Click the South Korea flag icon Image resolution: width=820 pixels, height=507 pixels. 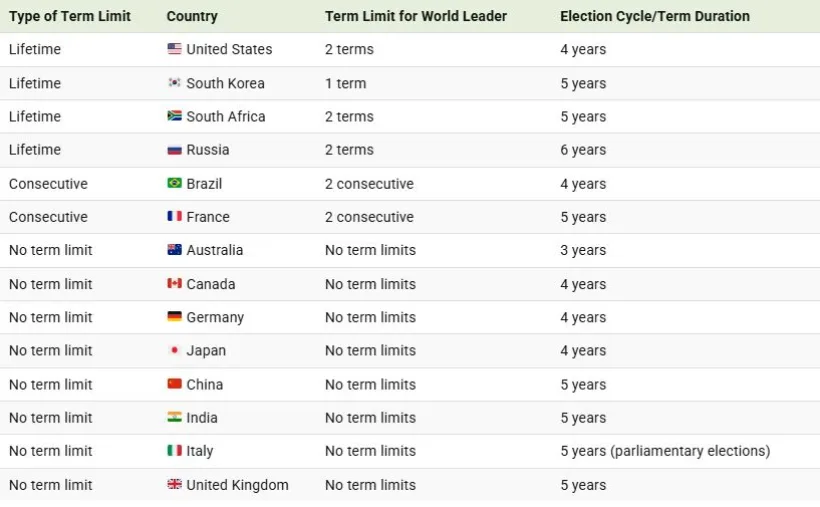click(174, 83)
